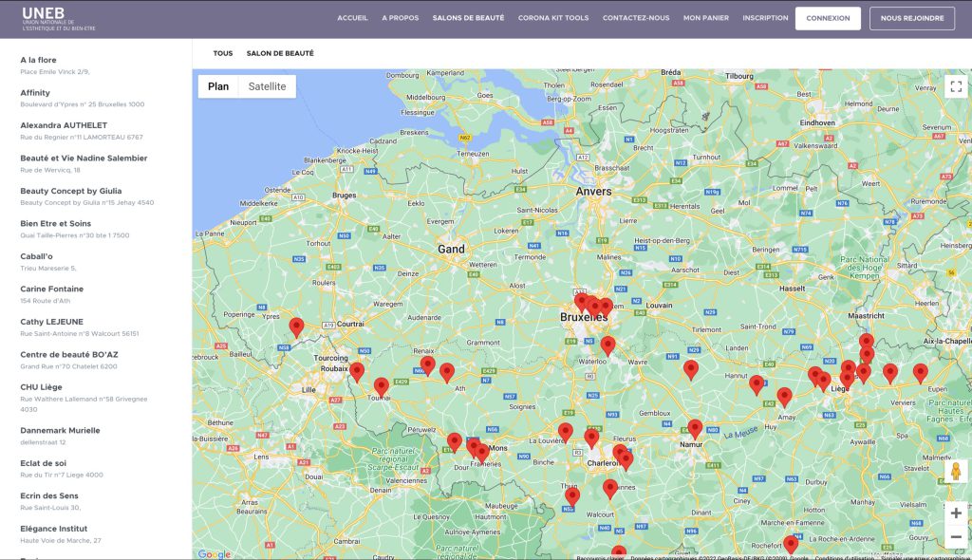Open the Eclat de soi listing

44,463
